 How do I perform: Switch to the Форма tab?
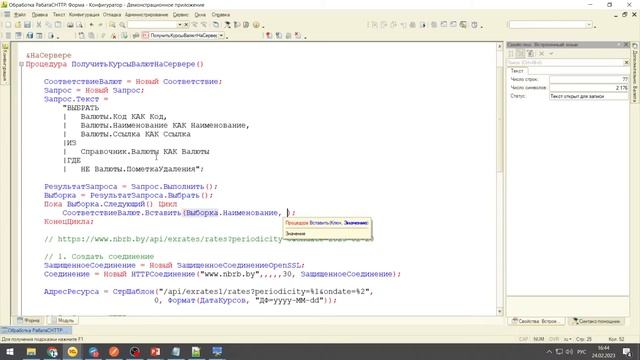29,320
